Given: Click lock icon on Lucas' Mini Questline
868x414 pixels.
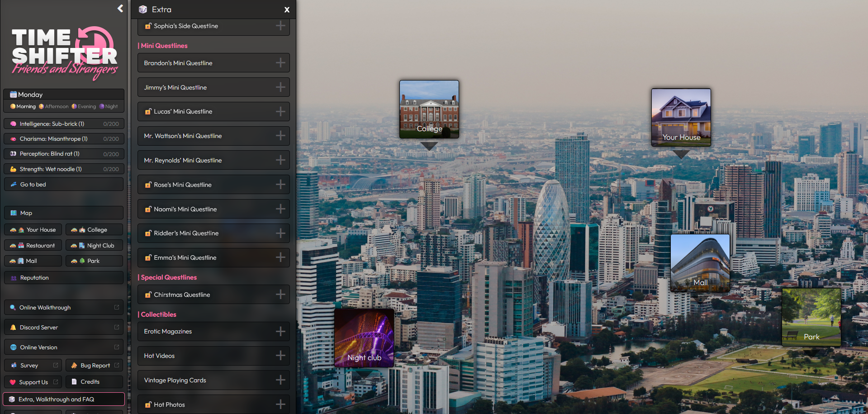Looking at the screenshot, I should 148,111.
